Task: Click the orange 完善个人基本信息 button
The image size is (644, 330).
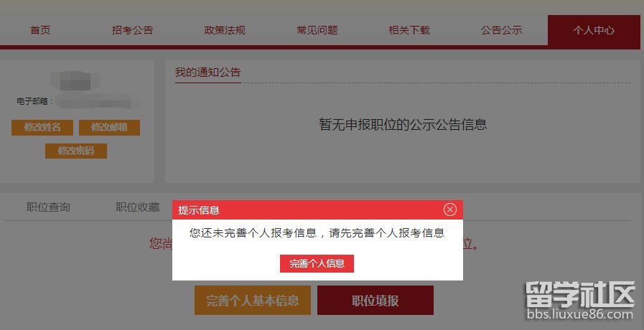Action: pyautogui.click(x=253, y=301)
